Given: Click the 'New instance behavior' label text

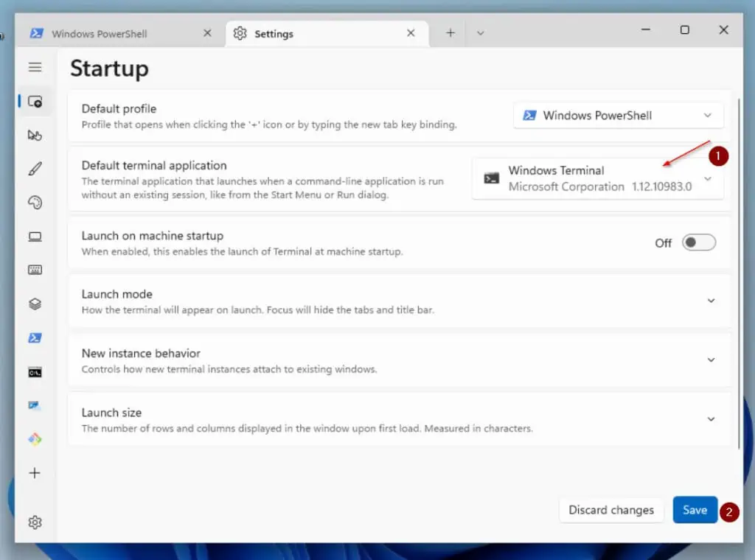Looking at the screenshot, I should point(141,353).
